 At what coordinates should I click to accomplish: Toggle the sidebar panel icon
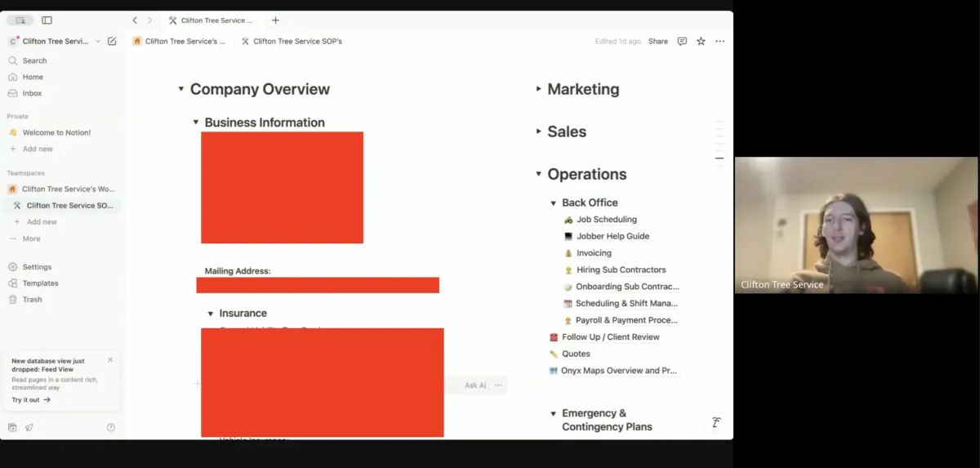point(47,20)
